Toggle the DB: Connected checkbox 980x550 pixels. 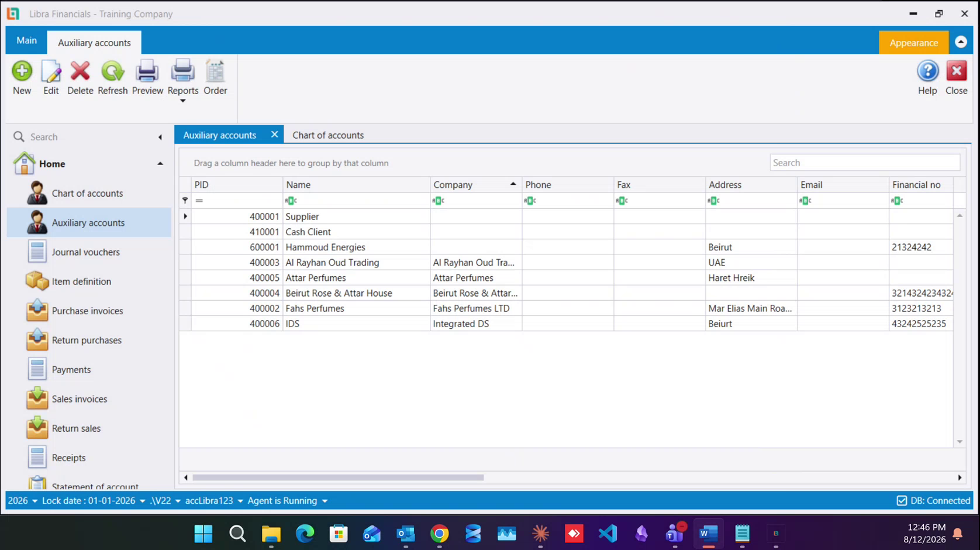[x=902, y=501]
